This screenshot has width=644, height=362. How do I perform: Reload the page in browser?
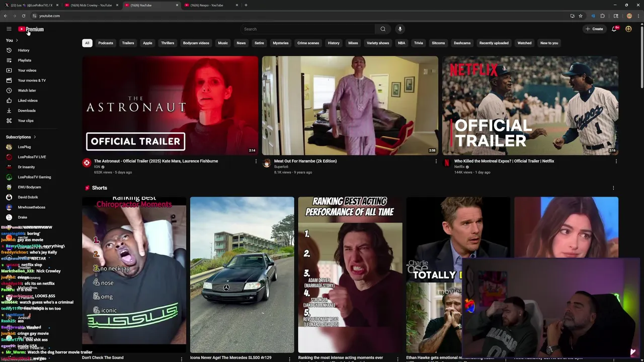[24, 16]
